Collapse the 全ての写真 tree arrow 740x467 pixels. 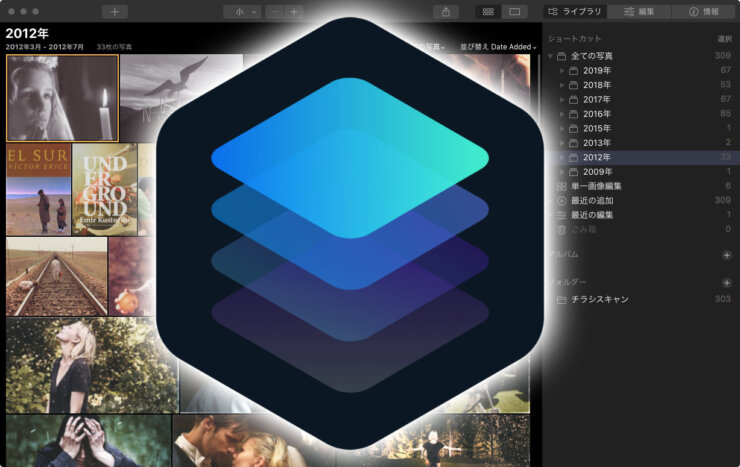pos(550,56)
